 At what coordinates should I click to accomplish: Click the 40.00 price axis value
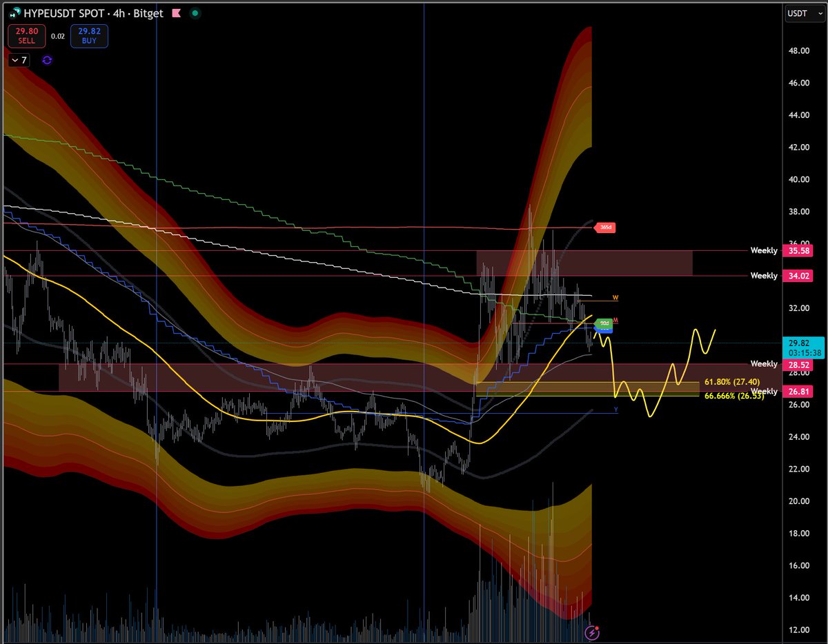(800, 179)
